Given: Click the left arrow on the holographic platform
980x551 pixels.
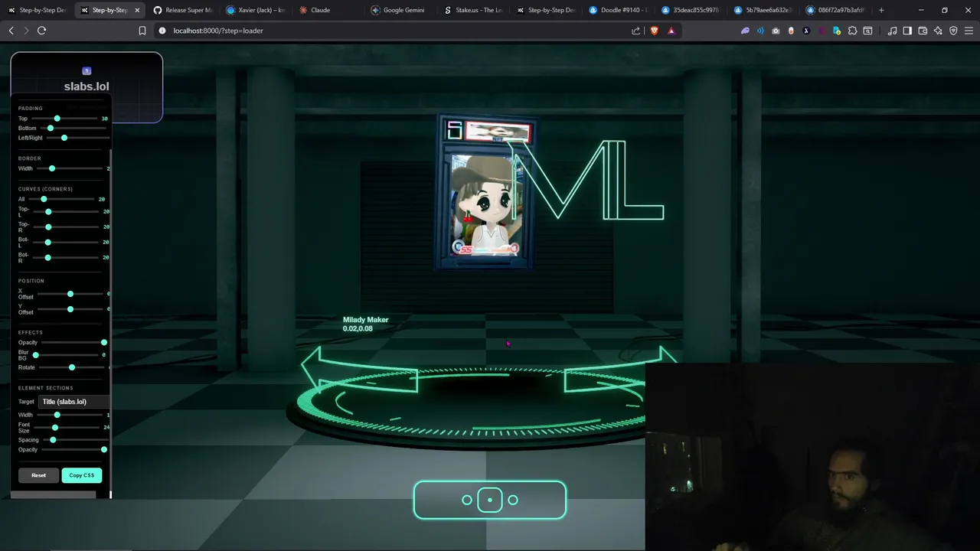Looking at the screenshot, I should coord(358,370).
